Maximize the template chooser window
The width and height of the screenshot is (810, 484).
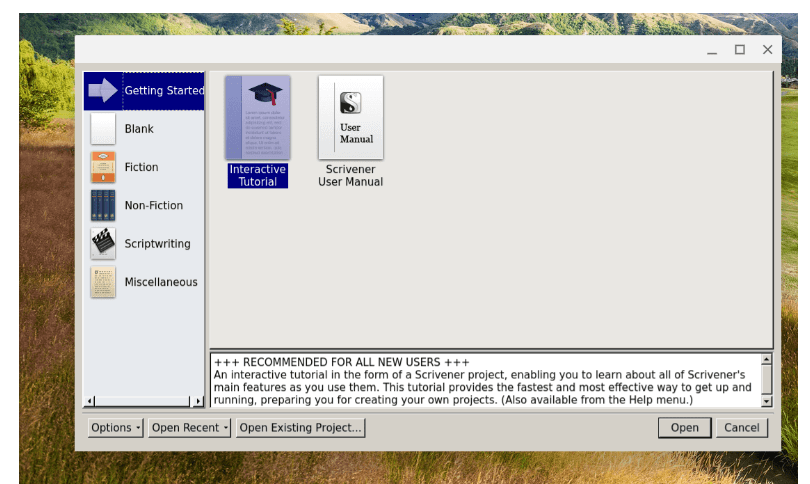tap(740, 50)
